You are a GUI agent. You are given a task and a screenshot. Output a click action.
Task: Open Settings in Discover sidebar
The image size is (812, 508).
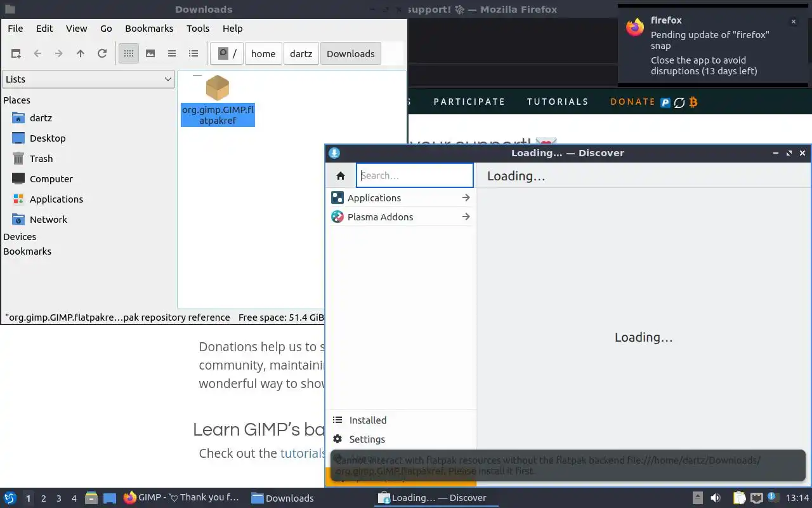pos(400,439)
